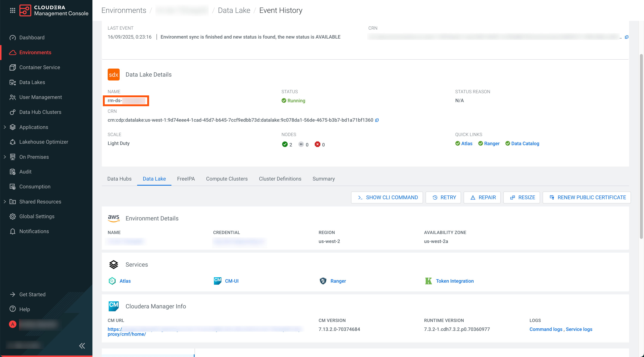644x357 pixels.
Task: Open Lakehouse Optimizer from the sidebar
Action: (43, 142)
